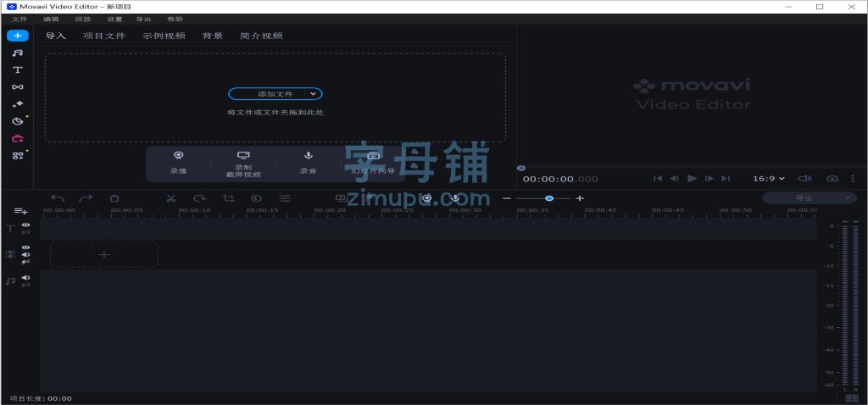Open the 导出 menu in menu bar

tap(143, 19)
